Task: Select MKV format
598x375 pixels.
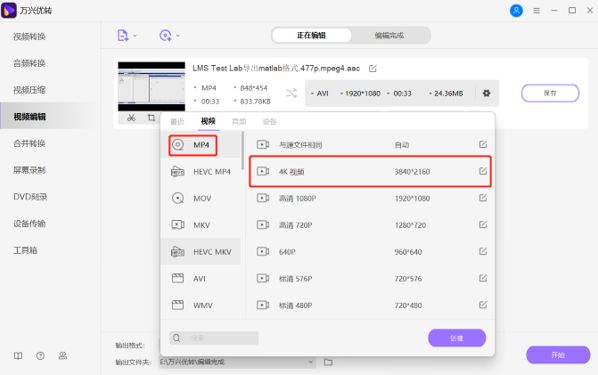Action: [201, 225]
